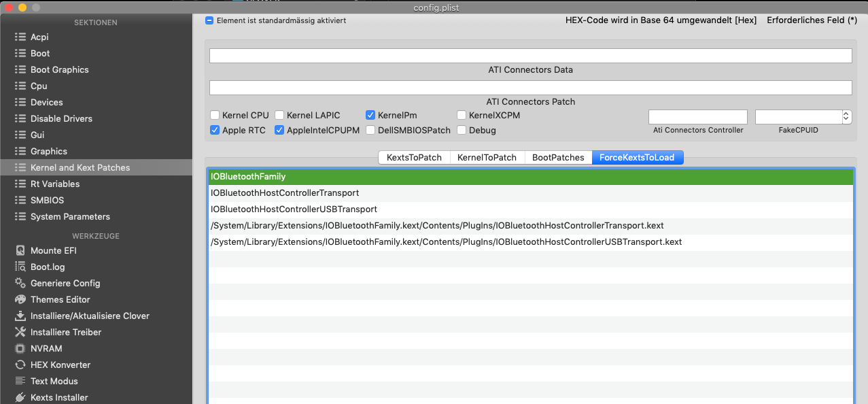Click the Kexts Installer icon
Screen dimensions: 868x404
point(20,397)
